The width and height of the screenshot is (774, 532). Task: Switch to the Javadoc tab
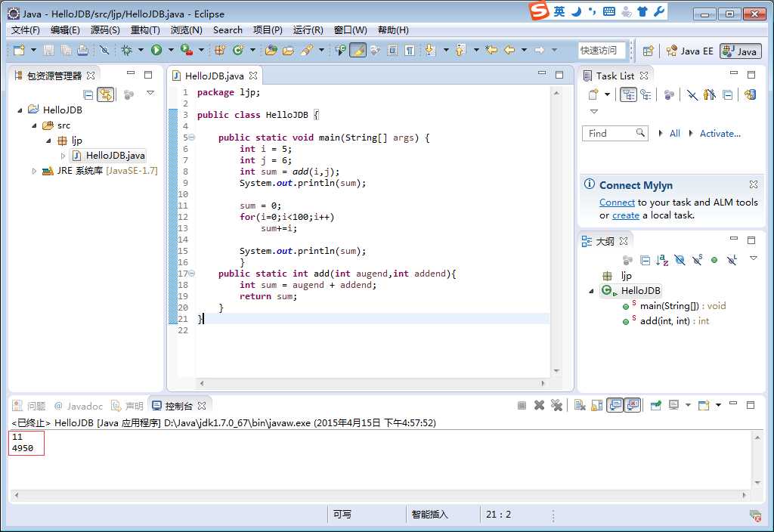(79, 406)
